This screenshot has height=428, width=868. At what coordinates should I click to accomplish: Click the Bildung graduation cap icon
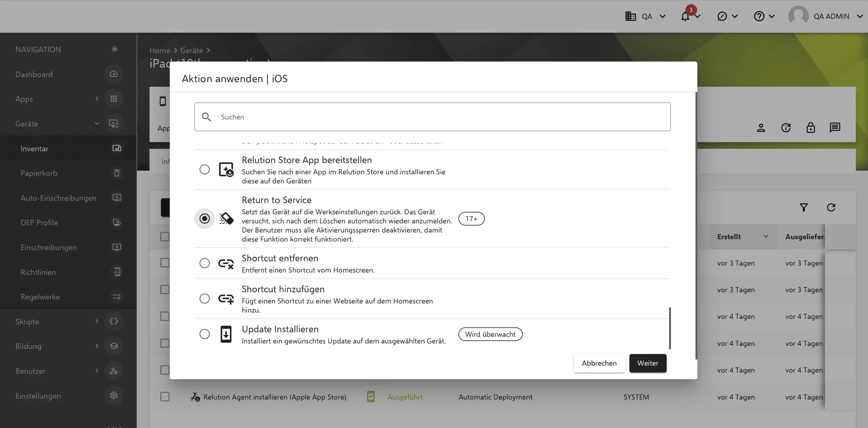coord(114,346)
